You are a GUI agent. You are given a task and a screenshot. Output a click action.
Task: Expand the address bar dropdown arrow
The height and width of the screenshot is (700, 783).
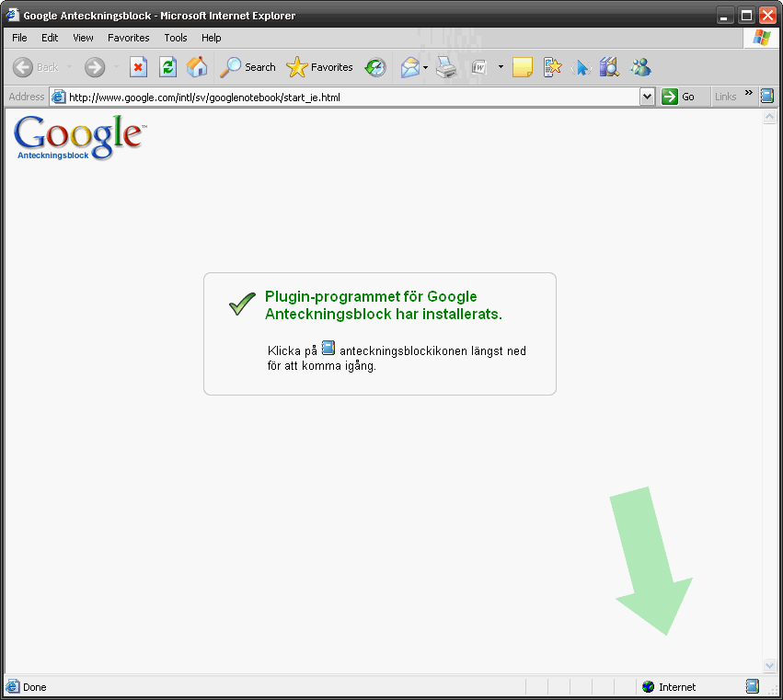pyautogui.click(x=647, y=97)
